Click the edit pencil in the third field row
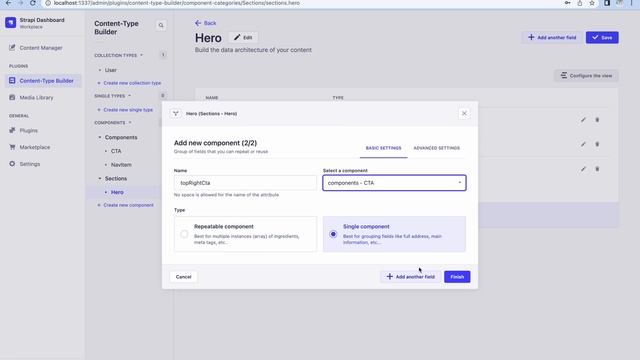Image resolution: width=640 pixels, height=360 pixels. coord(583,169)
